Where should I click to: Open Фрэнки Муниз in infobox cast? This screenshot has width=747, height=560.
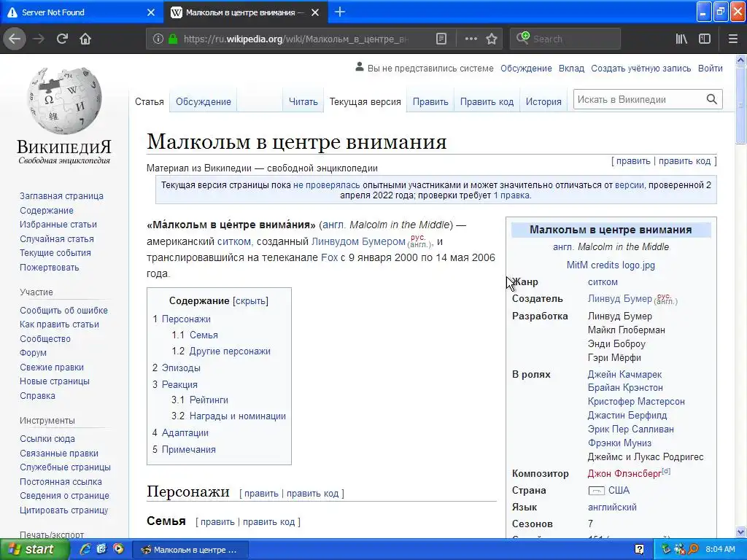619,443
